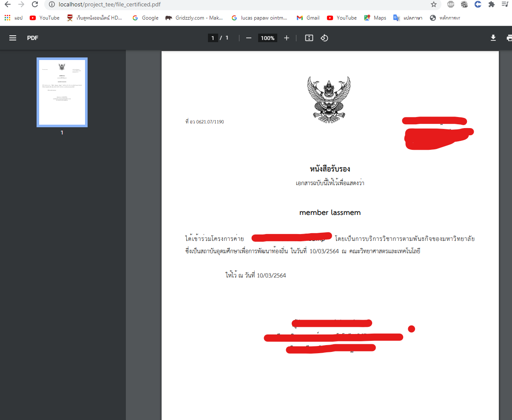The image size is (512, 420).
Task: Rotate the PDF counterclockwise
Action: (324, 38)
